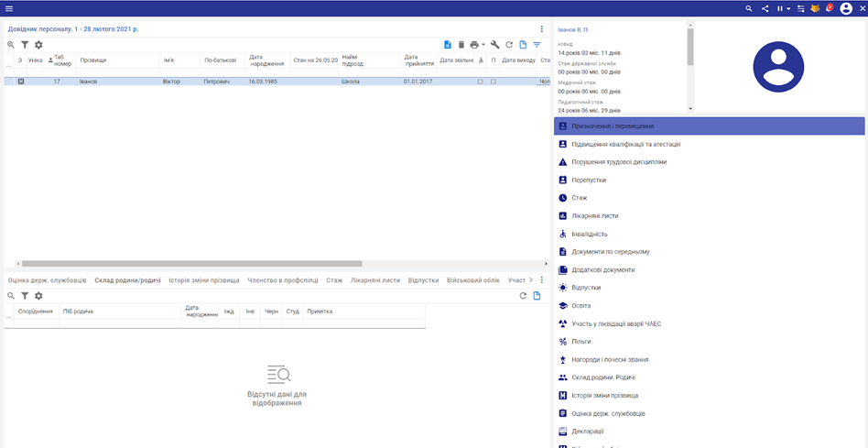Open the gear settings icon in relatives panel

pos(38,296)
